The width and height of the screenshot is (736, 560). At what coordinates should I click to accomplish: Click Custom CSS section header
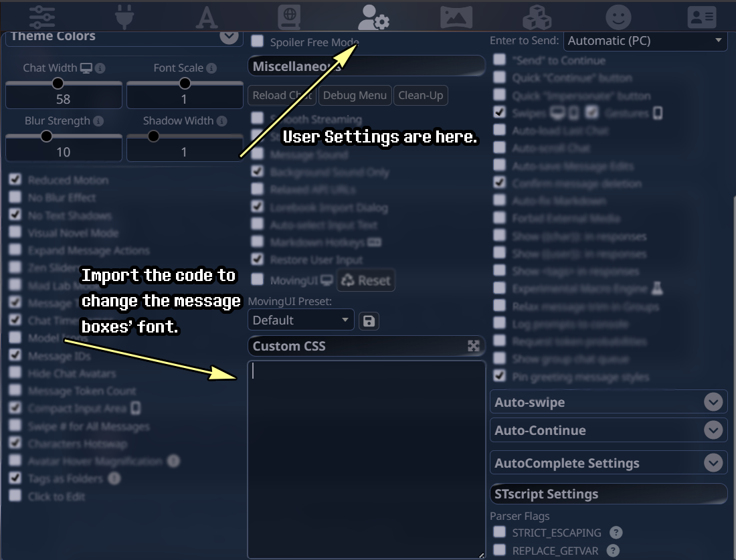(366, 346)
